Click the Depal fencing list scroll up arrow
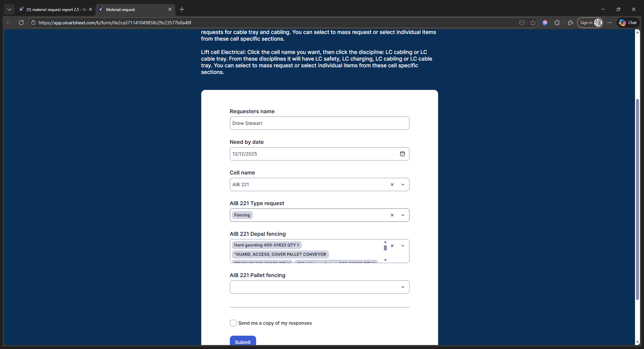 coord(385,242)
